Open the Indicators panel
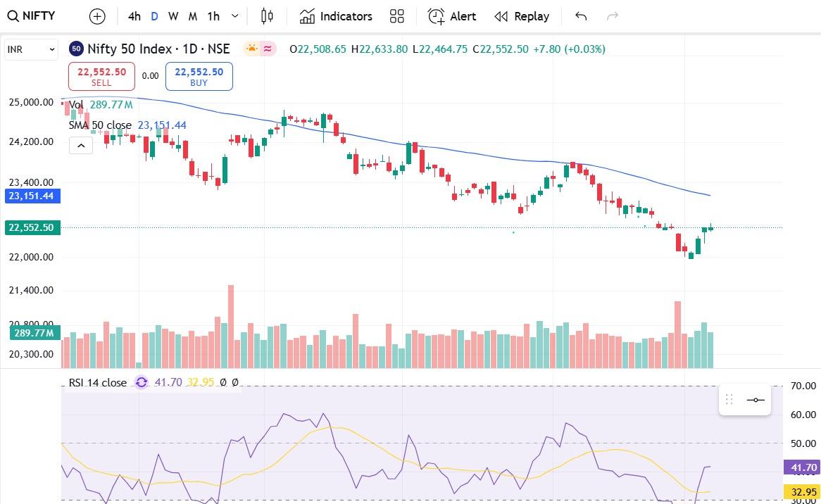Screen dimensions: 821x504 pyautogui.click(x=336, y=16)
